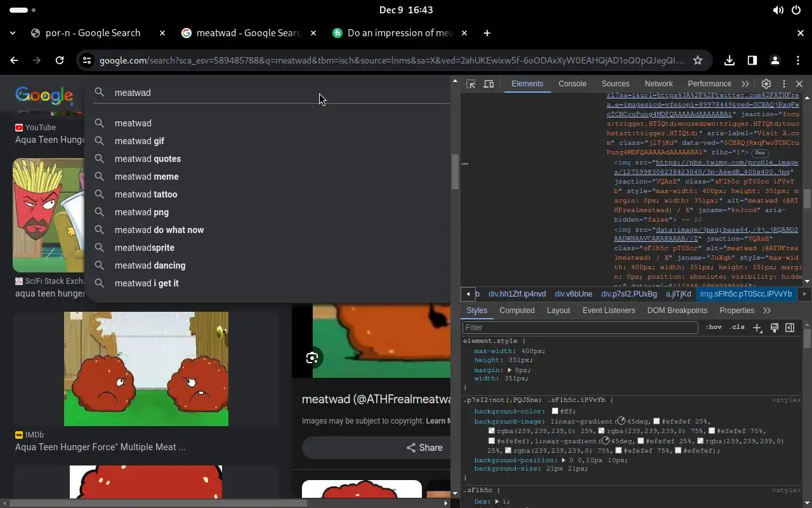
Task: Open the background-color #fff swatch
Action: pos(555,411)
